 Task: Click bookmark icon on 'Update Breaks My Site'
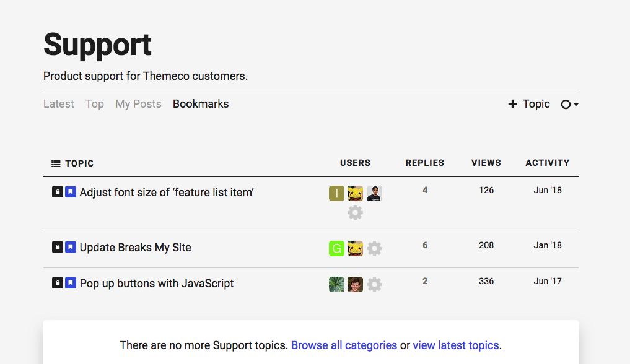click(x=71, y=248)
